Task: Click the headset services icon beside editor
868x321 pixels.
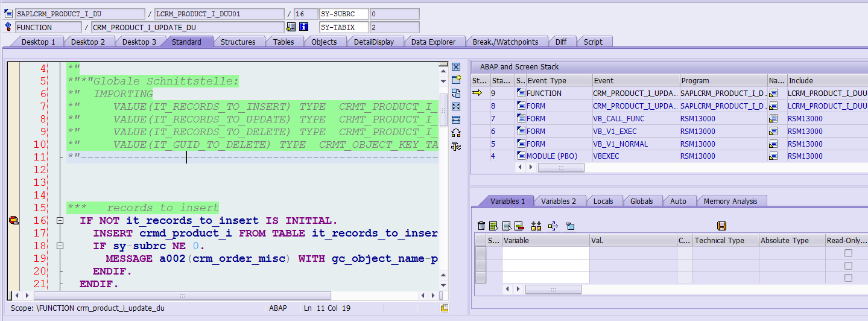Action: click(456, 133)
